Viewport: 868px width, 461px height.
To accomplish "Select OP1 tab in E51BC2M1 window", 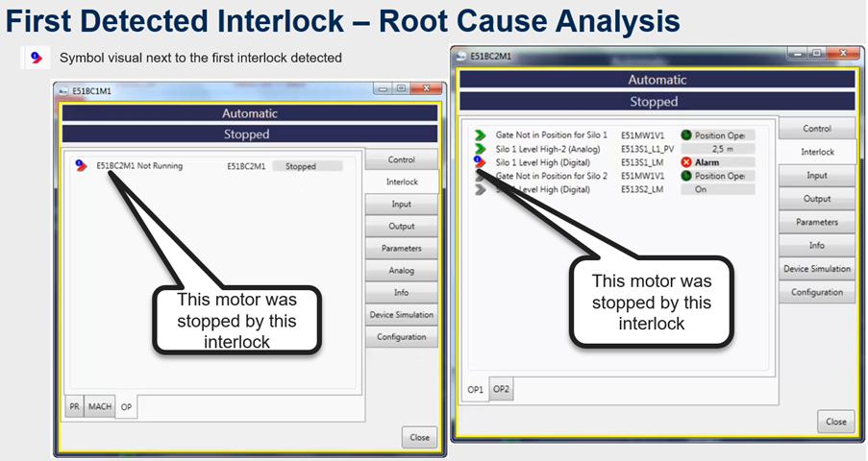I will point(475,390).
